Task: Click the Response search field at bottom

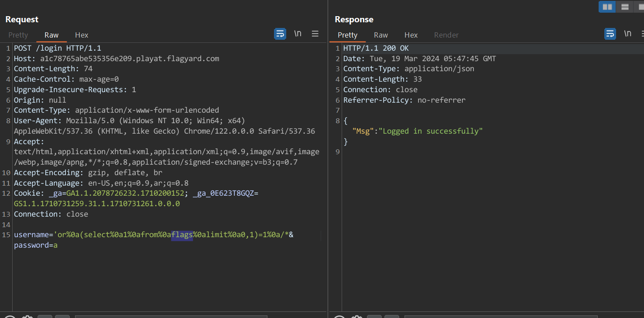Action: point(500,316)
